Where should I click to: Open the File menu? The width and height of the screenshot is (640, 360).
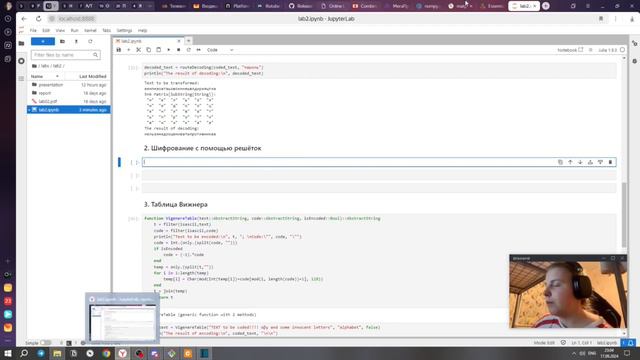33,30
